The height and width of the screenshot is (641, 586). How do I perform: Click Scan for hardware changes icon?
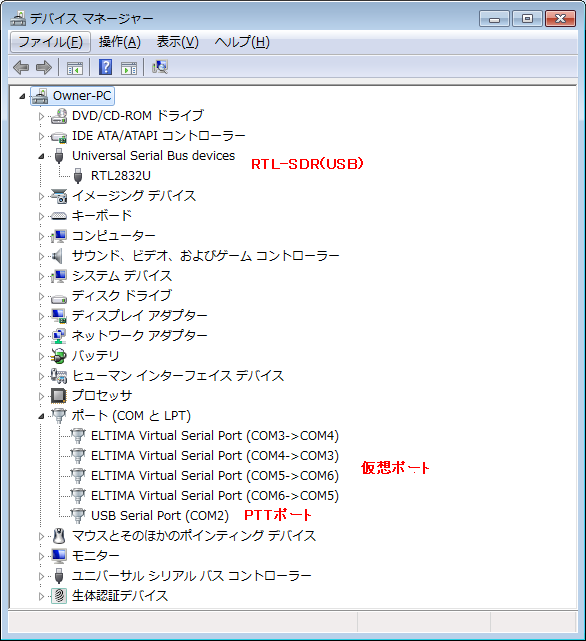click(x=160, y=67)
